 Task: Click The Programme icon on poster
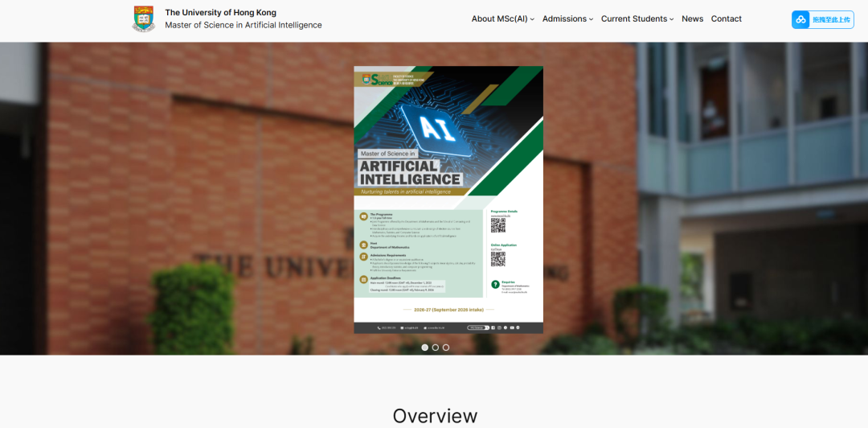coord(363,216)
